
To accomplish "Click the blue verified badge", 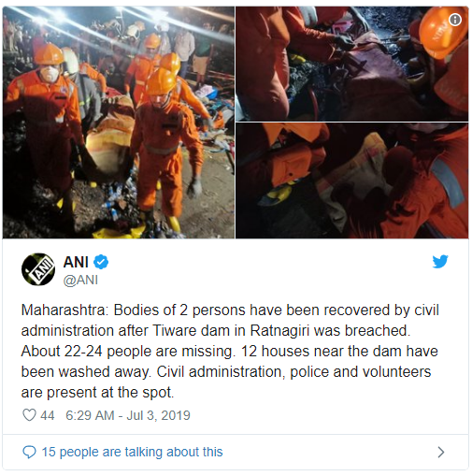I will [x=101, y=262].
